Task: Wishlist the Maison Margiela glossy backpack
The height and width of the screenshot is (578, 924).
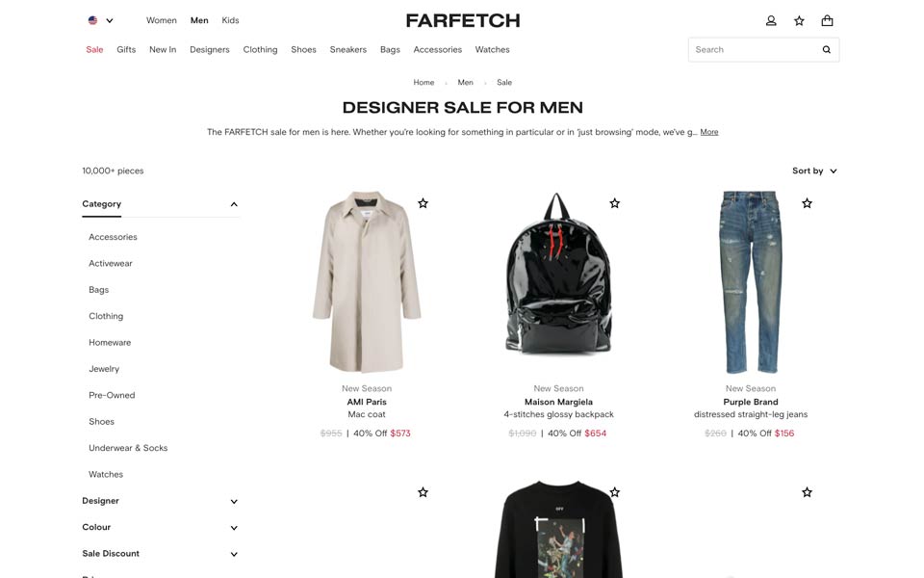Action: (615, 203)
